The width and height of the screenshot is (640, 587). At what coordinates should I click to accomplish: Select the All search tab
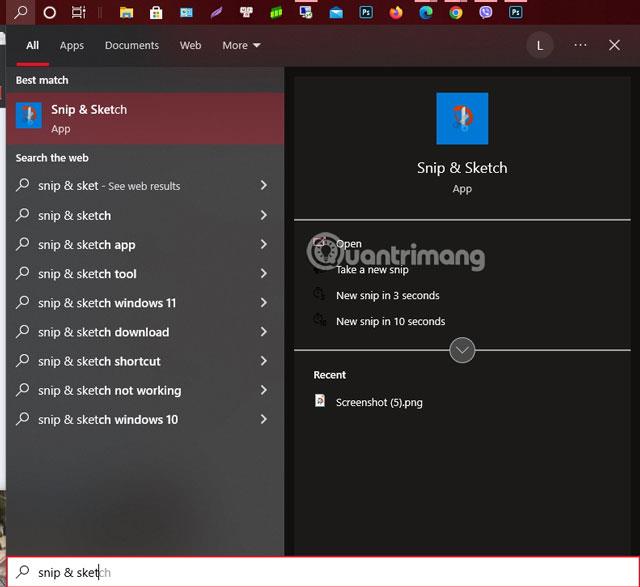33,45
